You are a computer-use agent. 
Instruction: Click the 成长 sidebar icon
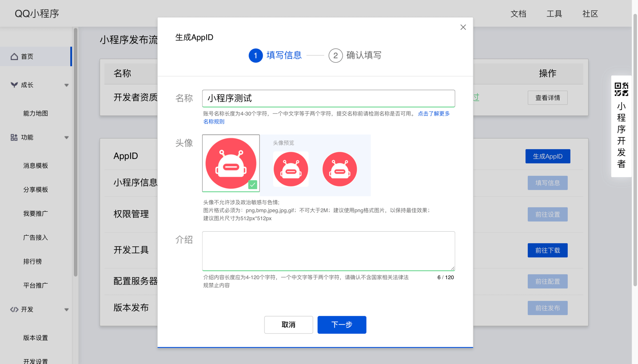[x=14, y=85]
